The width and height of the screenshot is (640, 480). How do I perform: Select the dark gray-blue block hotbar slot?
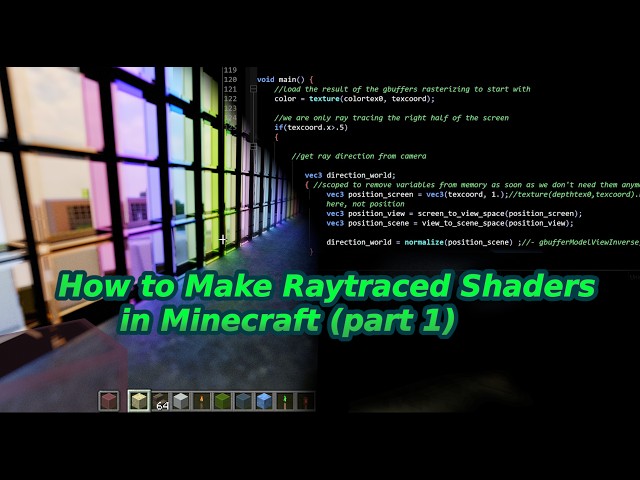243,401
